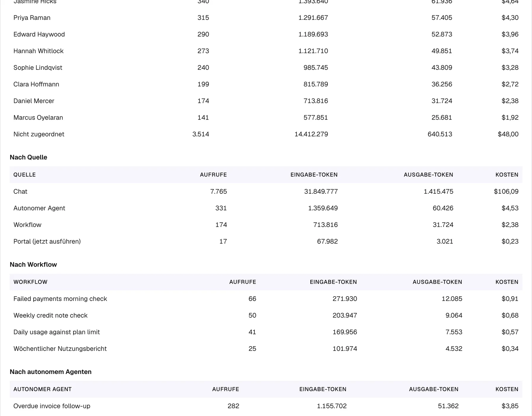This screenshot has height=416, width=532.
Task: Select the 'Edward Haywood' name cell
Action: pos(39,34)
